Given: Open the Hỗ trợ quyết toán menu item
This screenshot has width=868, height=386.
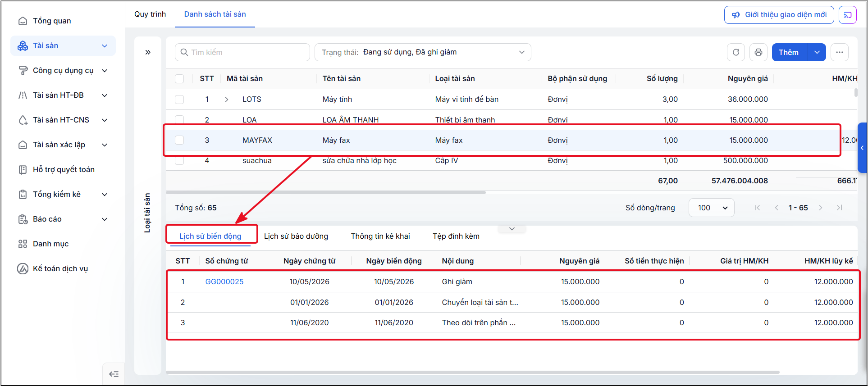Looking at the screenshot, I should [64, 169].
